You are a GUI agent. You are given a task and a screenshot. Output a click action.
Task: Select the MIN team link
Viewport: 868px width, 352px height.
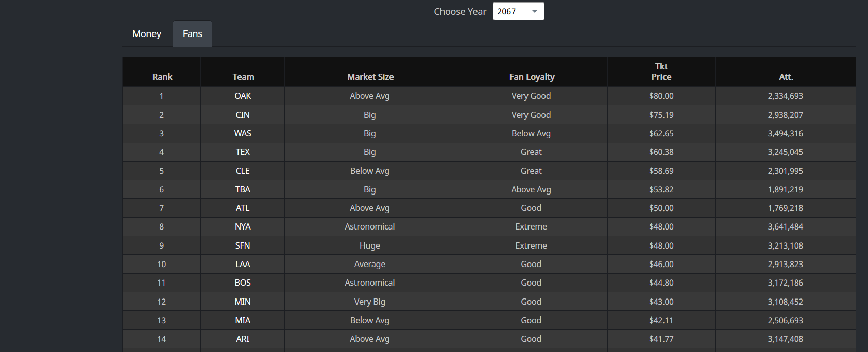point(243,302)
